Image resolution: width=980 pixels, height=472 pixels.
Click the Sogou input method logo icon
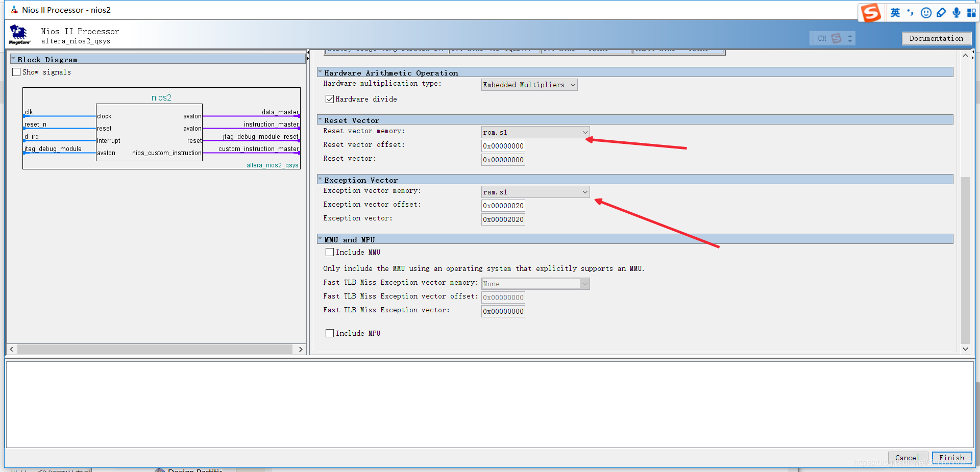871,12
